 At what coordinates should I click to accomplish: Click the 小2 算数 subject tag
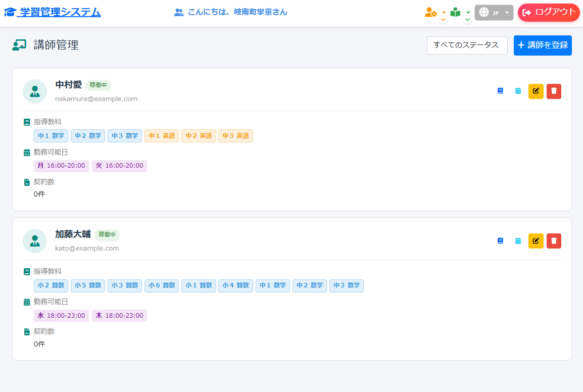click(51, 285)
